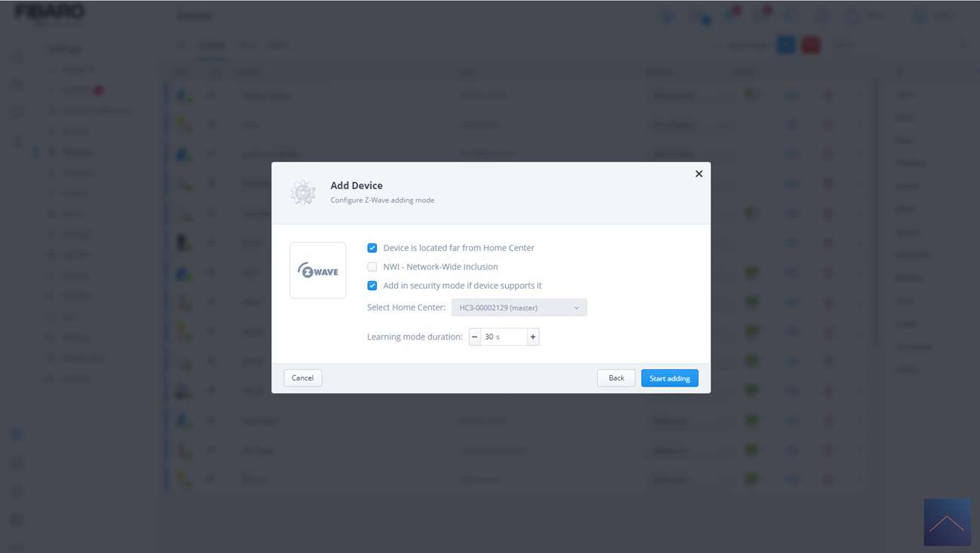
Task: Click the FIBARO logo
Action: coord(50,13)
